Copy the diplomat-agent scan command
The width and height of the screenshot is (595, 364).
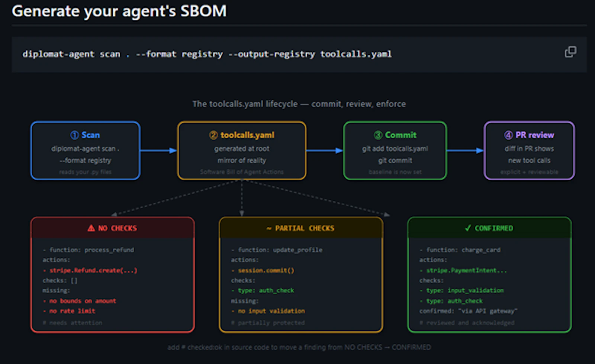[570, 52]
